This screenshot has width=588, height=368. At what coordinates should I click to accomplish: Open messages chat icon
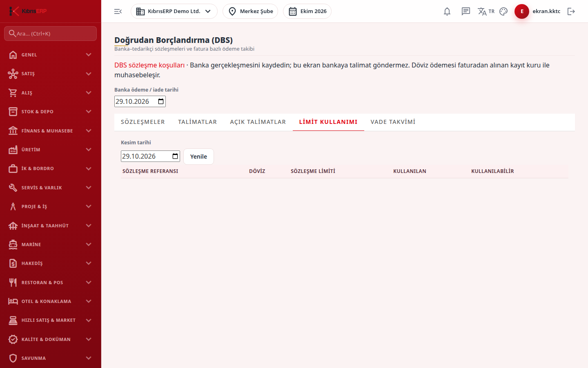(x=466, y=11)
